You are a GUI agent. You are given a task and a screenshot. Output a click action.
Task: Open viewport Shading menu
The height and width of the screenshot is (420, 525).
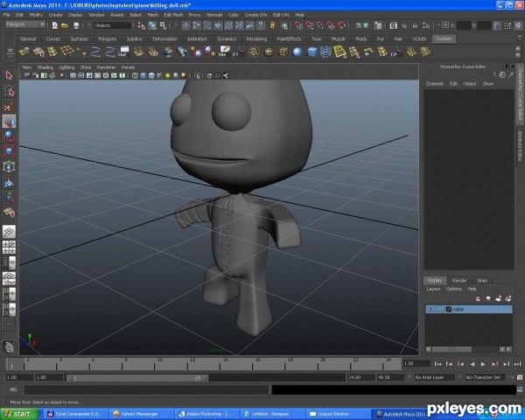pos(45,67)
